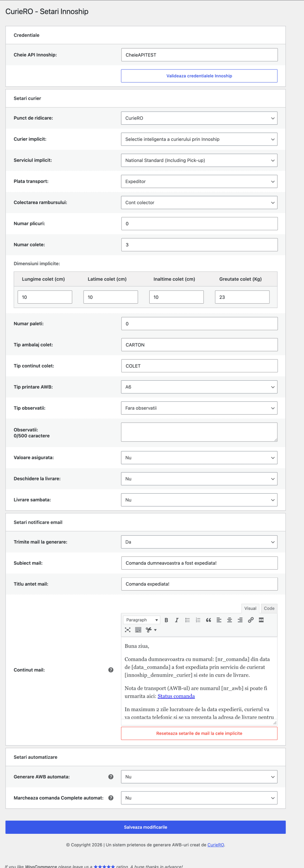Align mail text right
The height and width of the screenshot is (868, 304).
point(240,620)
